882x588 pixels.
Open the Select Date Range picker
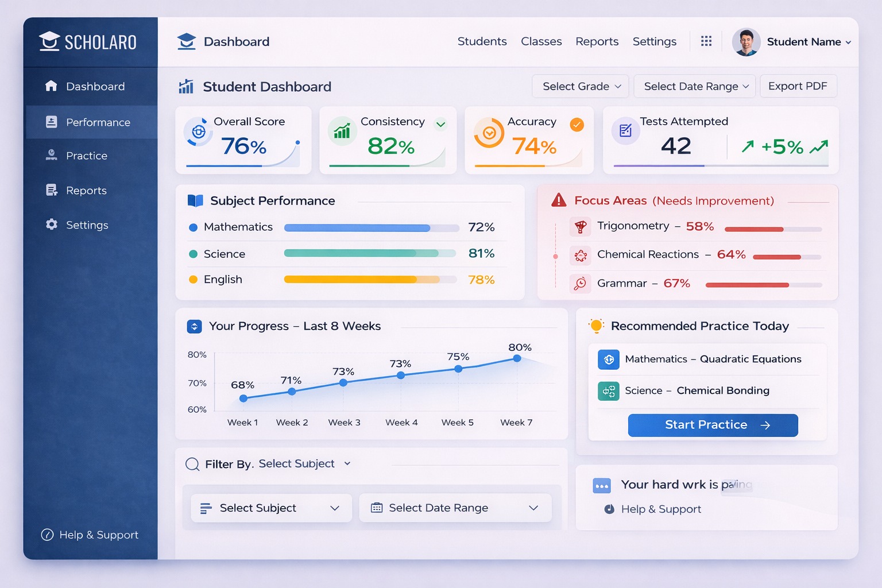[694, 86]
